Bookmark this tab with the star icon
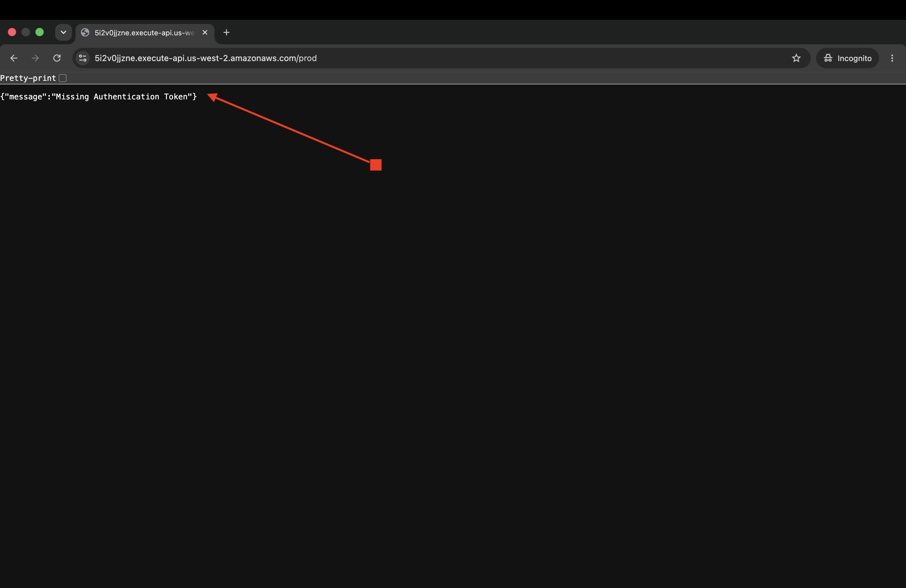The width and height of the screenshot is (906, 588). [x=796, y=58]
